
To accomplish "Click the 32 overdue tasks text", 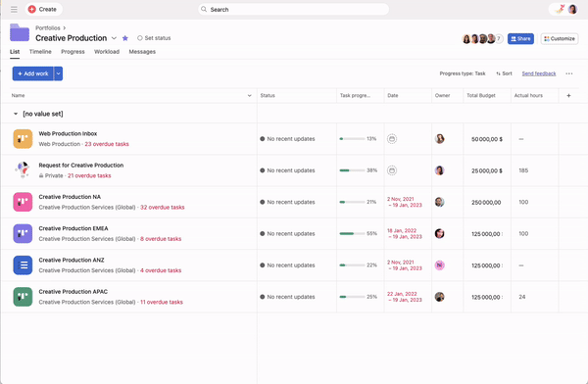I will coord(163,208).
